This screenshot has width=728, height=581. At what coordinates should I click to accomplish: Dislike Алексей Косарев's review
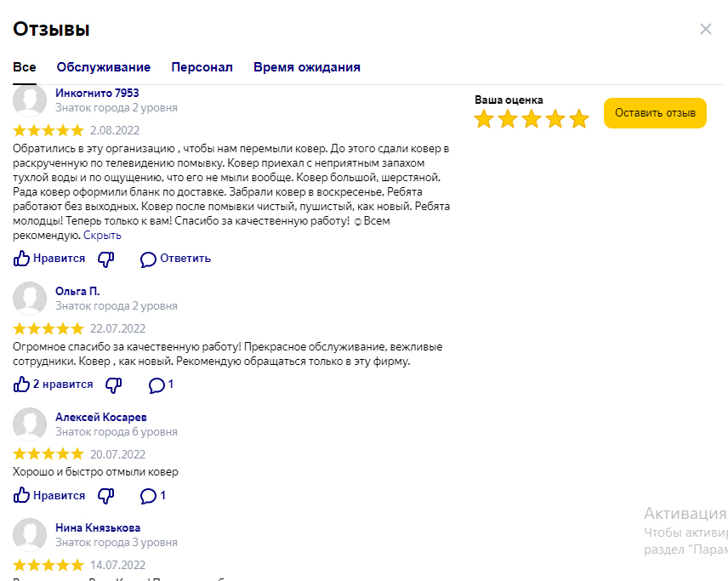(x=105, y=496)
